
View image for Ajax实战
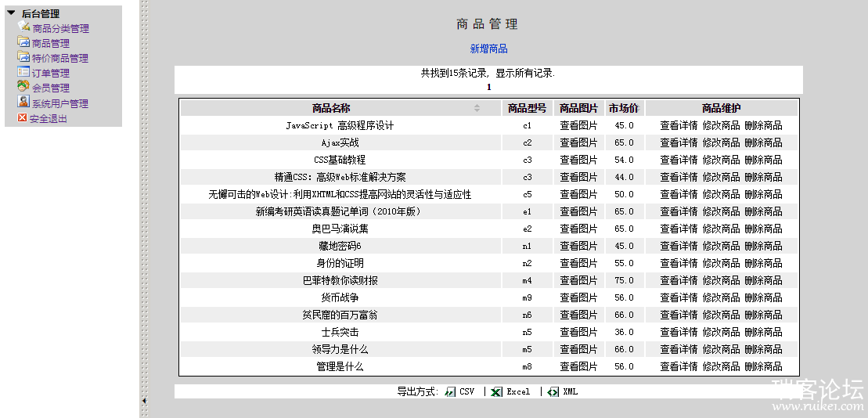pyautogui.click(x=578, y=142)
